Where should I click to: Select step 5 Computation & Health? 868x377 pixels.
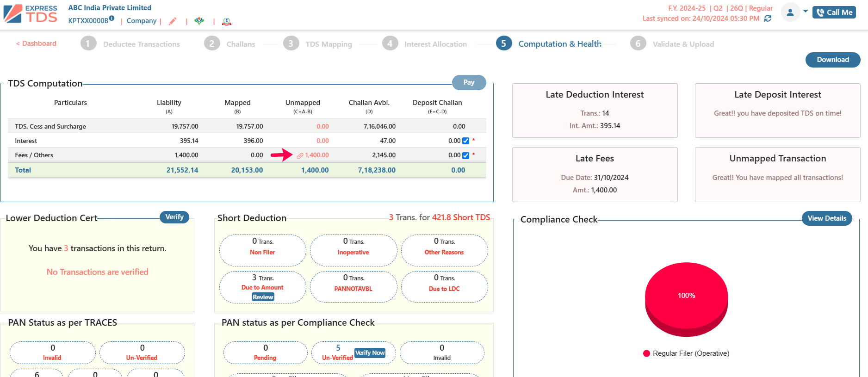tap(549, 44)
